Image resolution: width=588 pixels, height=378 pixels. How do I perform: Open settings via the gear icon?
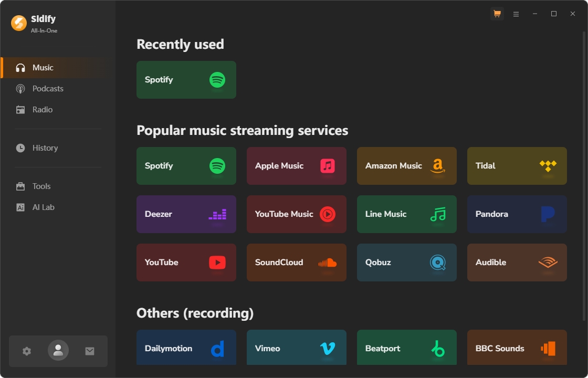(27, 351)
